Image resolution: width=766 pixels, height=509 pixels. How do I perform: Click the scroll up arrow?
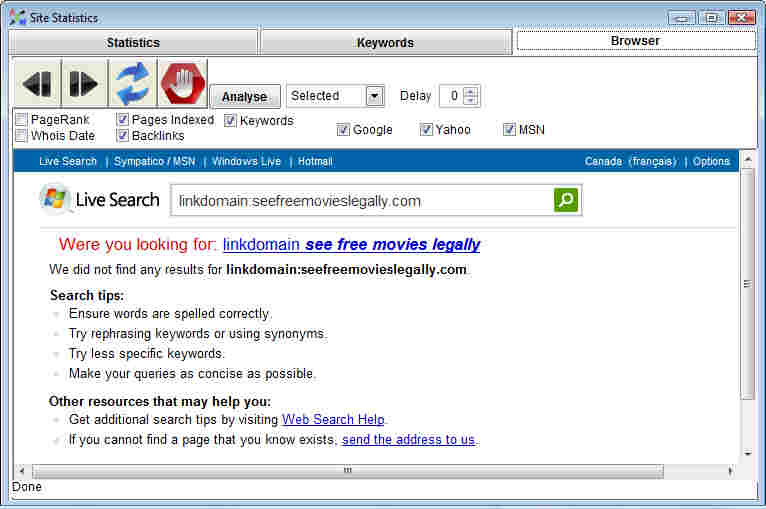point(747,159)
